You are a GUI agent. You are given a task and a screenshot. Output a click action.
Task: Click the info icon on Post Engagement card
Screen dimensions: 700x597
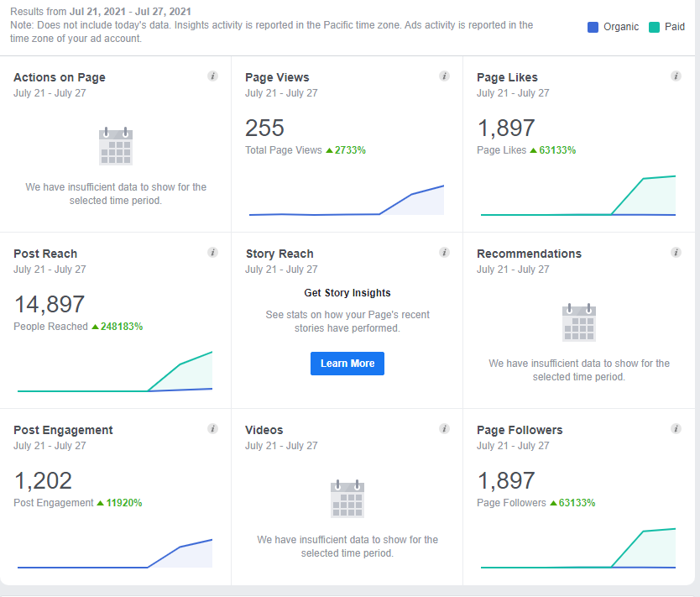click(x=212, y=429)
